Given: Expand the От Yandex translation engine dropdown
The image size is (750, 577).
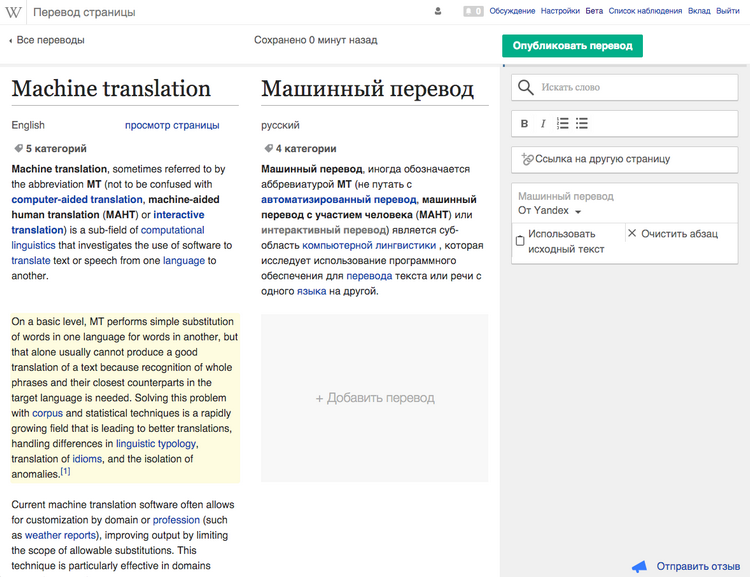Looking at the screenshot, I should pos(550,211).
